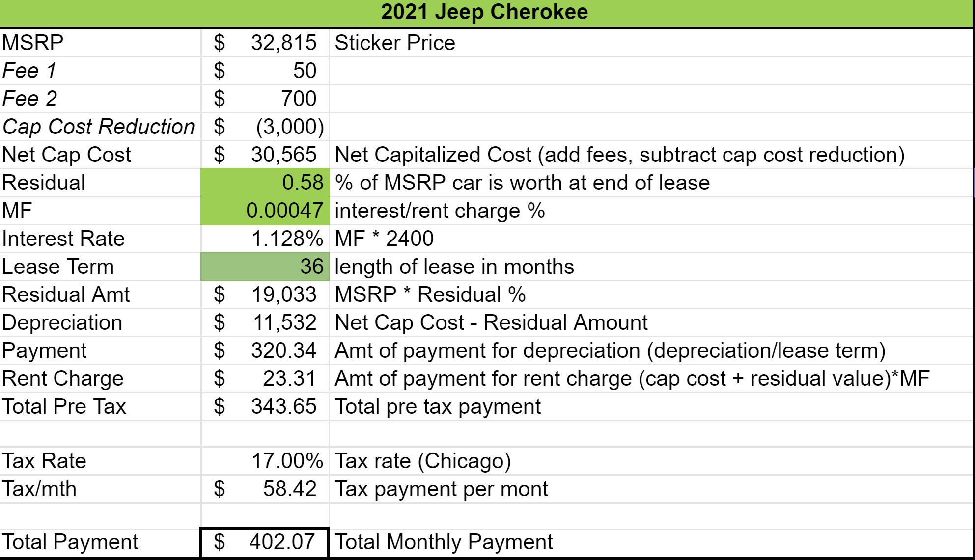Select the interest/rent charge % description
The height and width of the screenshot is (560, 975).
651,211
